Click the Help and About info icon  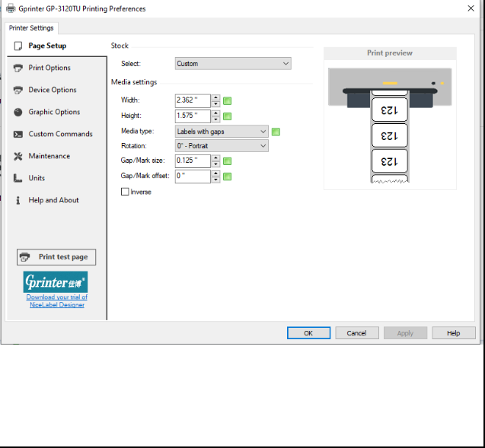pos(18,200)
